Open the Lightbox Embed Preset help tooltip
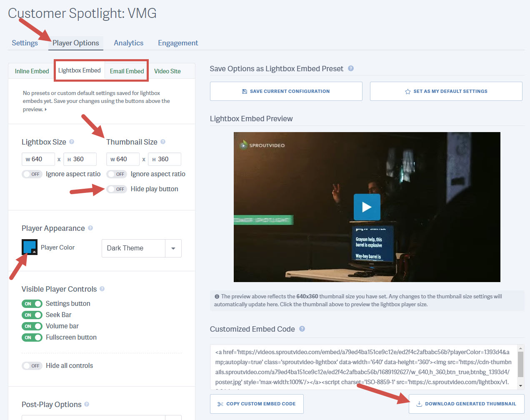The image size is (530, 420). [351, 68]
